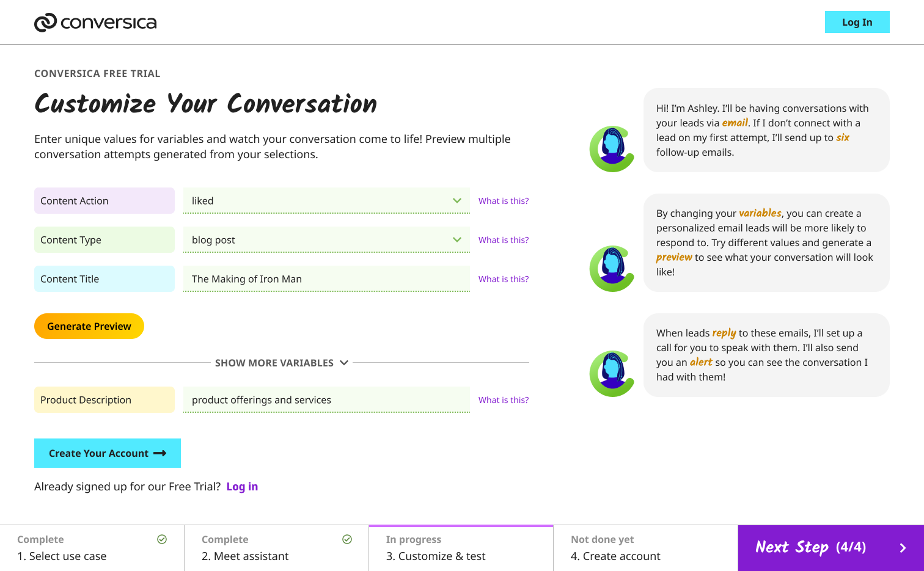The image size is (924, 571).
Task: Click the Generate Preview button
Action: (x=89, y=326)
